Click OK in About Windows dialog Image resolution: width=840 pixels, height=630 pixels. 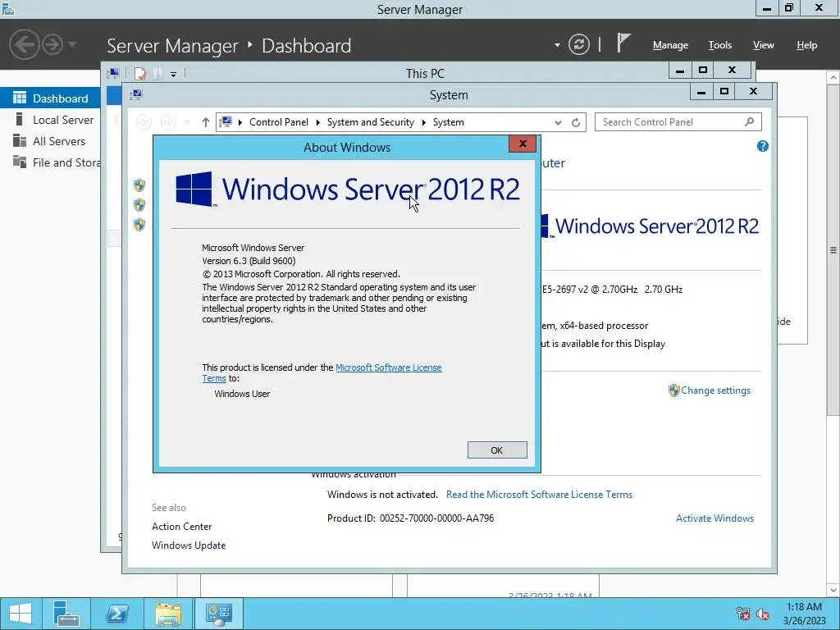tap(496, 450)
